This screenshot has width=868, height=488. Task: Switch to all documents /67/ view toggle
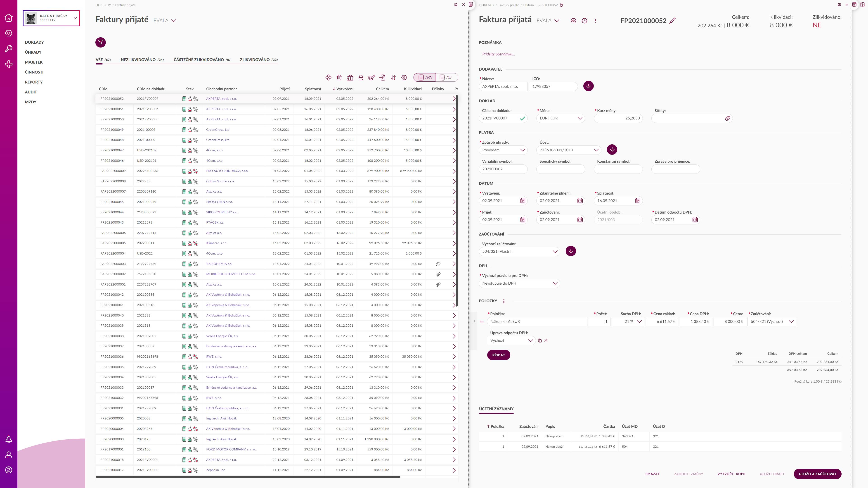pyautogui.click(x=425, y=78)
